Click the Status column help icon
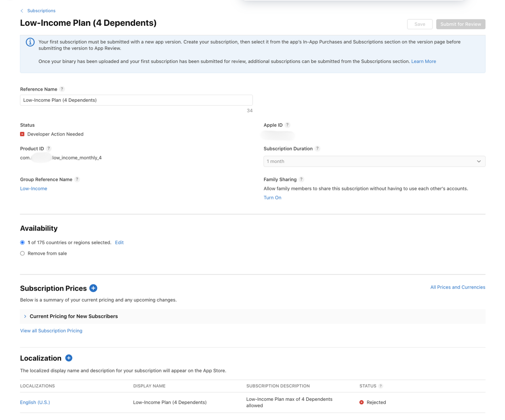Screen dimensions: 505x420 (381, 386)
